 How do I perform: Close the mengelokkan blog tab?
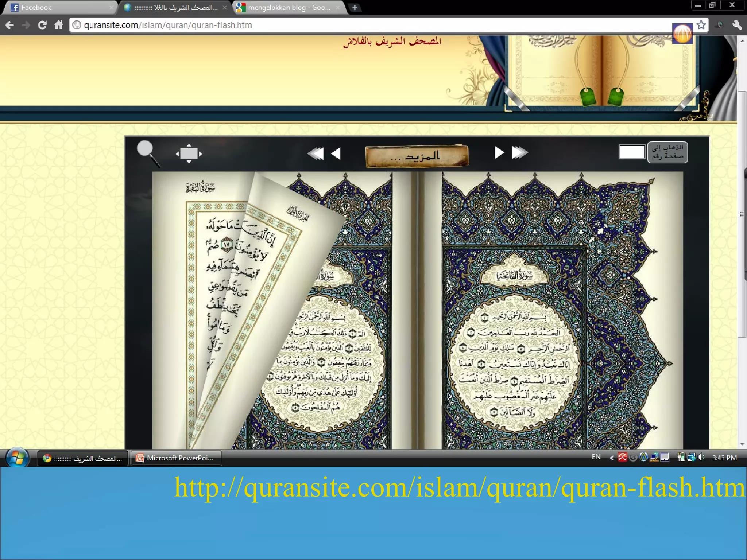click(x=338, y=7)
